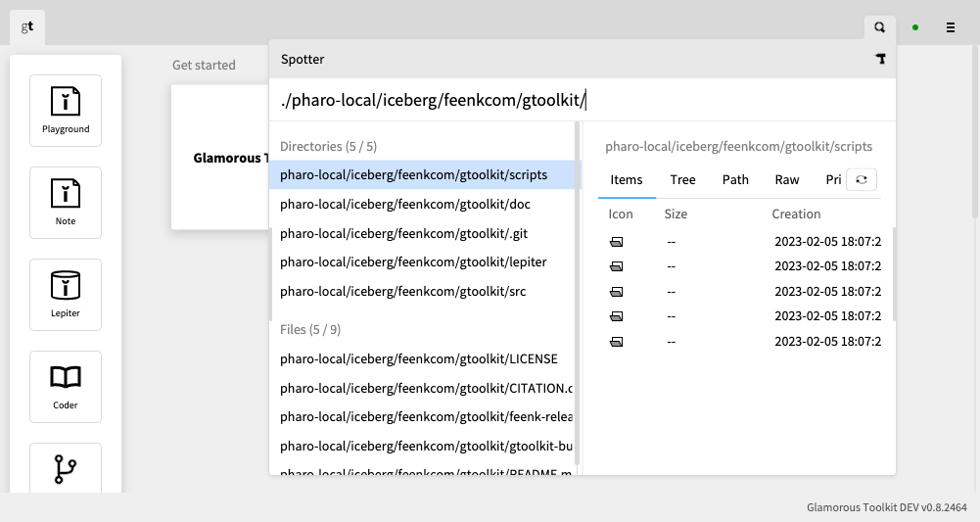Viewport: 980px width, 522px height.
Task: Open the Git branch tool
Action: click(66, 467)
